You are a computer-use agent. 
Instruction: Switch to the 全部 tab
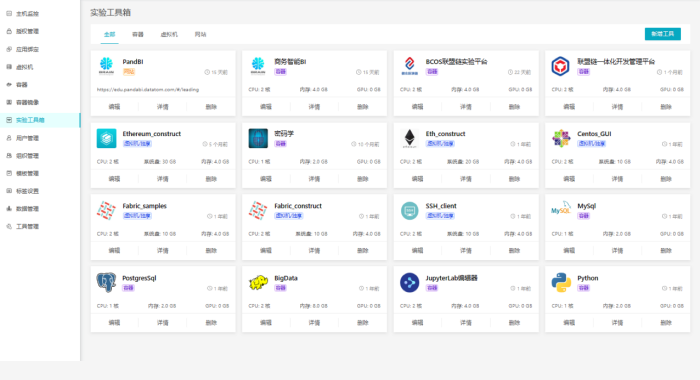109,34
